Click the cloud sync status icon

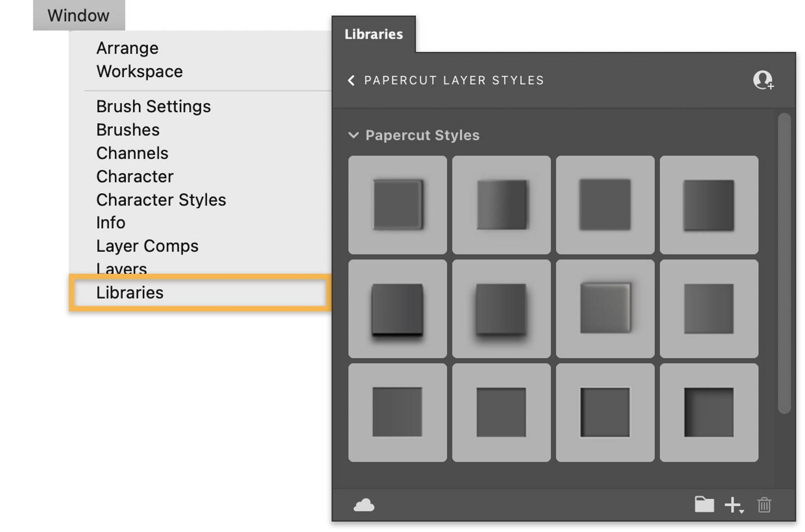[x=365, y=504]
